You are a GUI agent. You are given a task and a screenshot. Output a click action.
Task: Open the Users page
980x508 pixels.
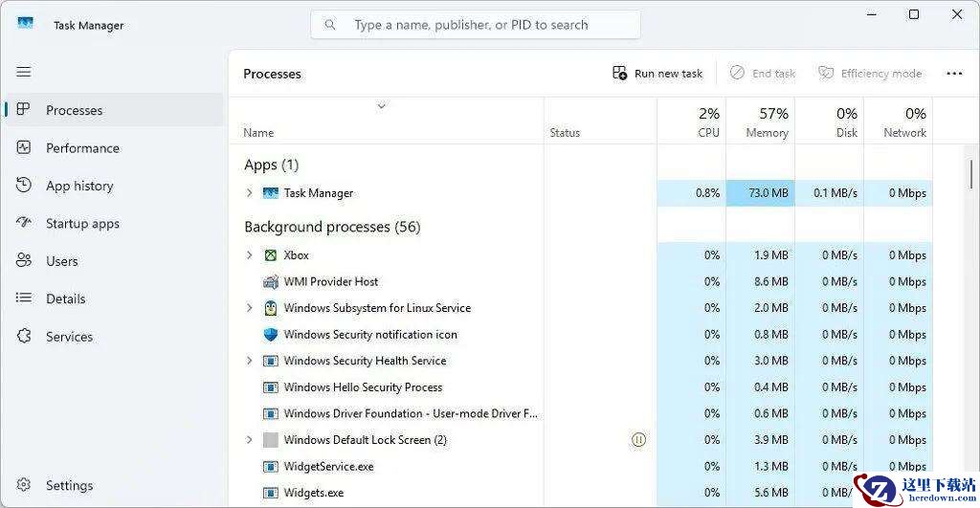coord(62,261)
